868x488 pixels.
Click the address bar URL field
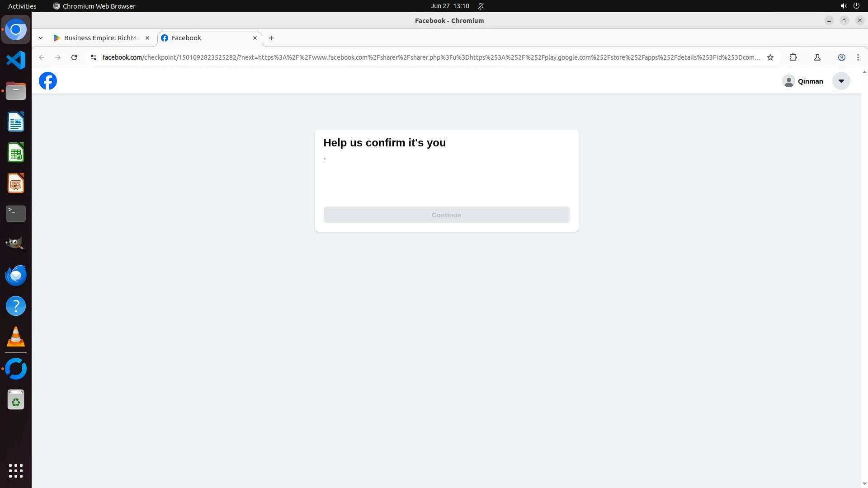tap(429, 57)
